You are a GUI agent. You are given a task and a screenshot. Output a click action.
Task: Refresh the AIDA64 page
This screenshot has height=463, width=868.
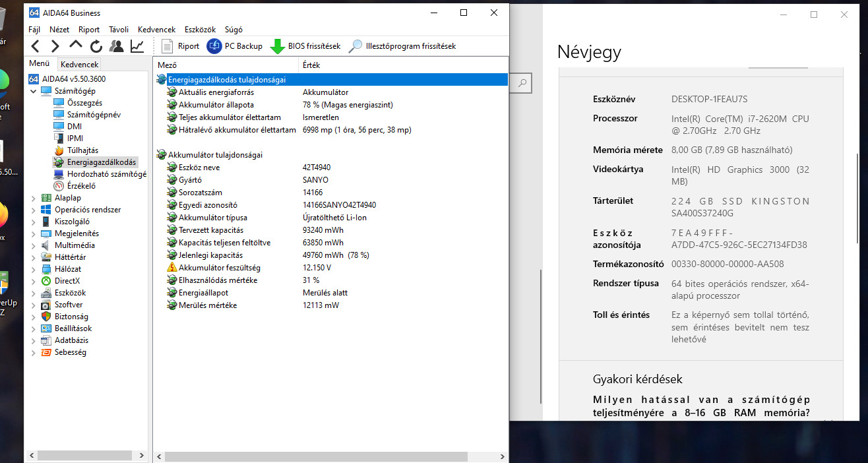[96, 46]
